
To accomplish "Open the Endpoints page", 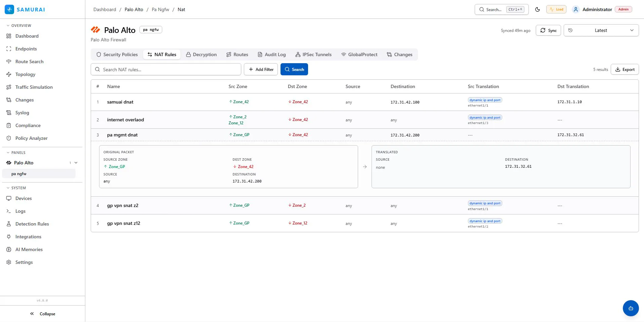I will tap(26, 49).
